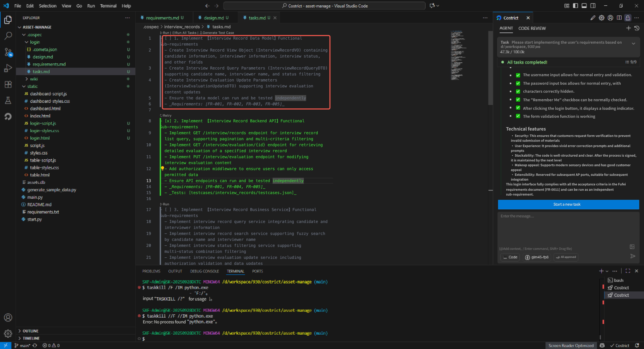
Task: Click Run All Tasks code lens
Action: (185, 33)
